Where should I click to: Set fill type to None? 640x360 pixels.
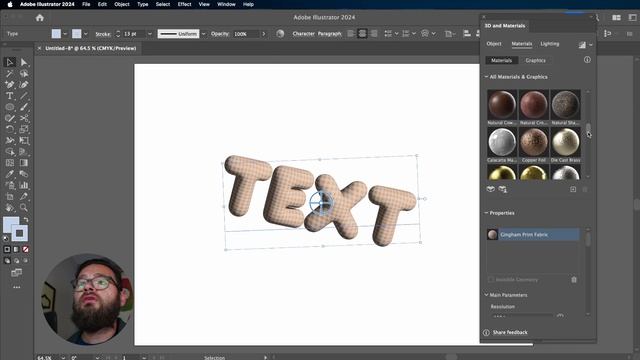pyautogui.click(x=25, y=249)
